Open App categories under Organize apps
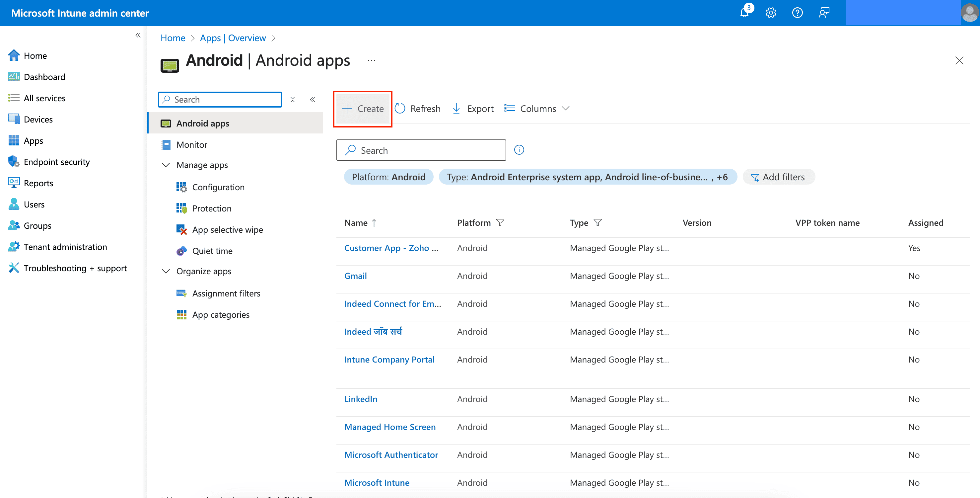 [x=221, y=314]
